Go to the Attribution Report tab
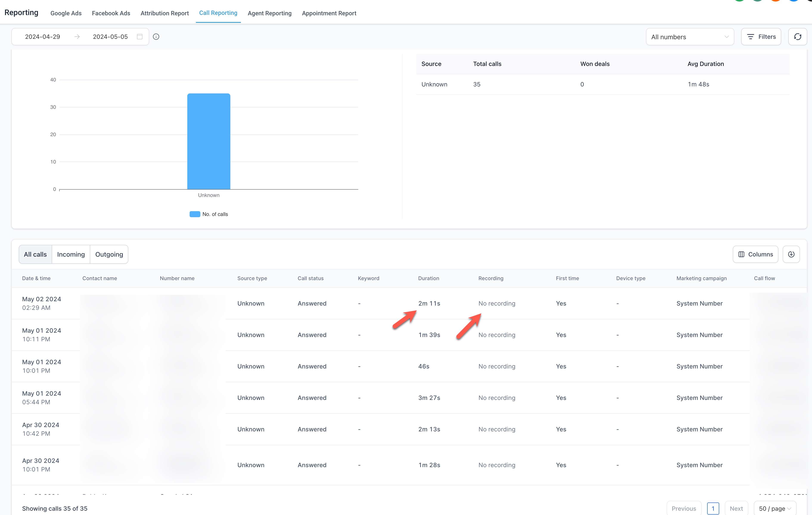The image size is (812, 515). 164,13
